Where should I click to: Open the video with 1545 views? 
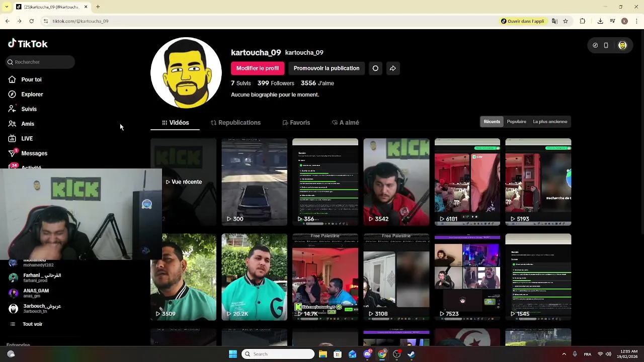(x=538, y=277)
